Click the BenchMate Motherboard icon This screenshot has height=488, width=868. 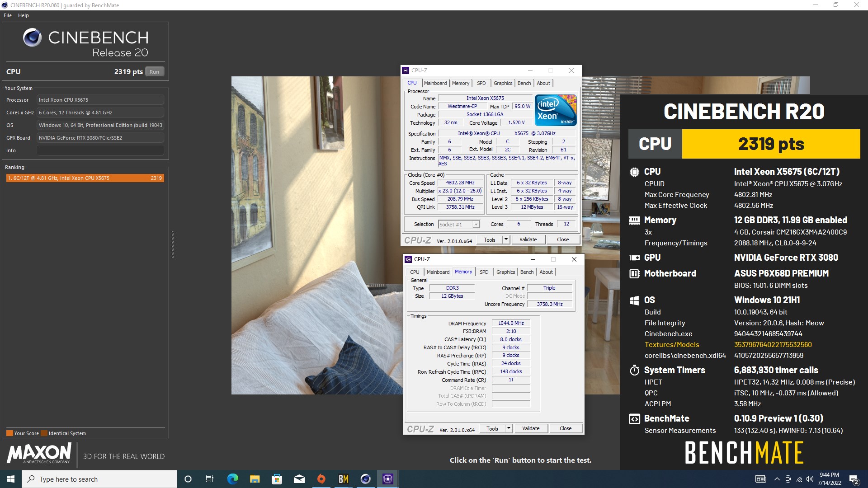pyautogui.click(x=634, y=273)
